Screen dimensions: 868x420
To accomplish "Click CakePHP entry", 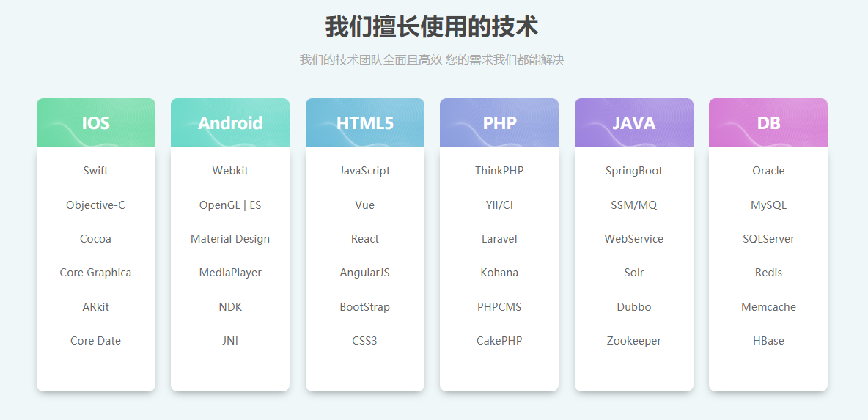I will [x=499, y=341].
